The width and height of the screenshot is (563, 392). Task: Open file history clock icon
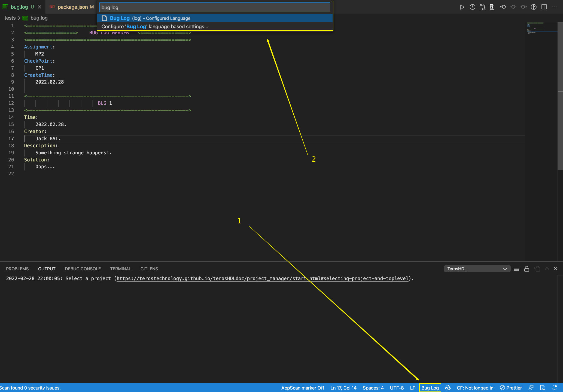pyautogui.click(x=473, y=7)
